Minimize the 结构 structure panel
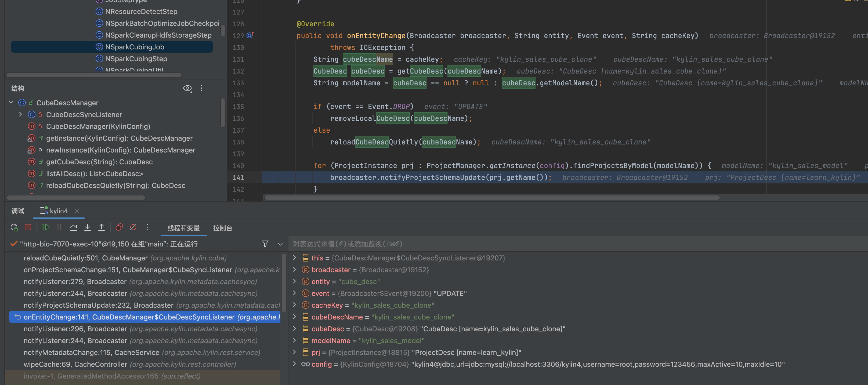Screen dimensions: 868x385 pyautogui.click(x=215, y=88)
